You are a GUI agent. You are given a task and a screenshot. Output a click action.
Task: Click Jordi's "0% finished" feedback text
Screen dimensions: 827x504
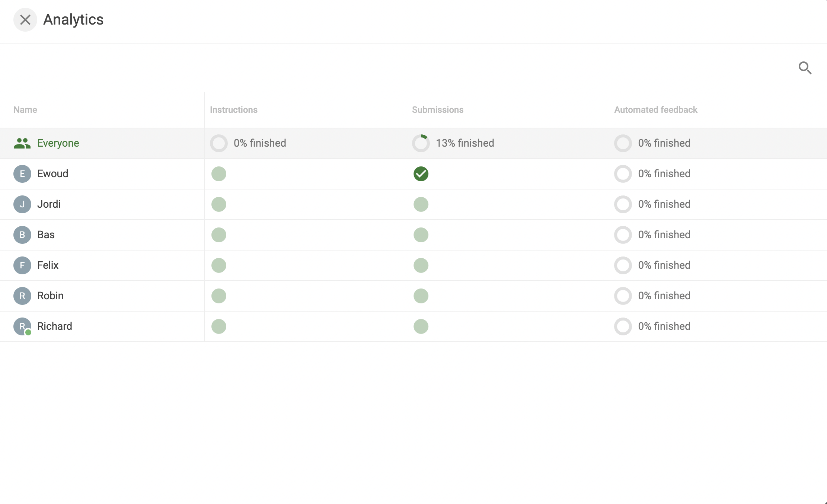(x=664, y=204)
